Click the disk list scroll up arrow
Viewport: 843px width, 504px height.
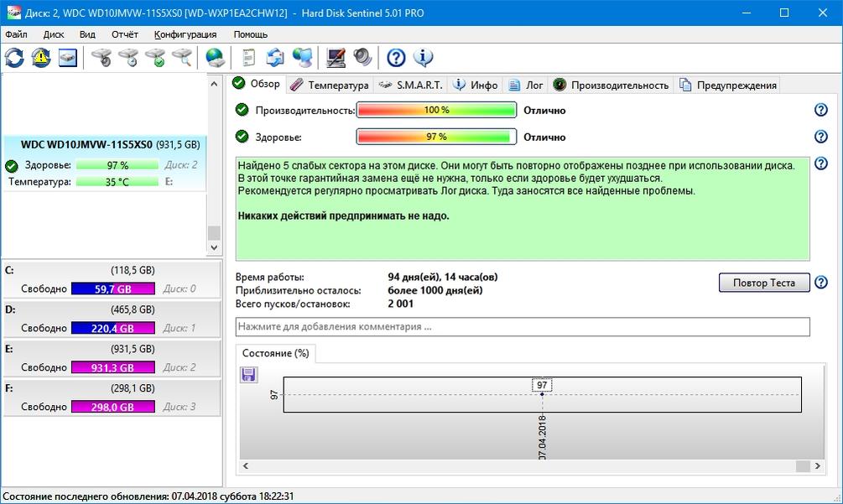(214, 84)
